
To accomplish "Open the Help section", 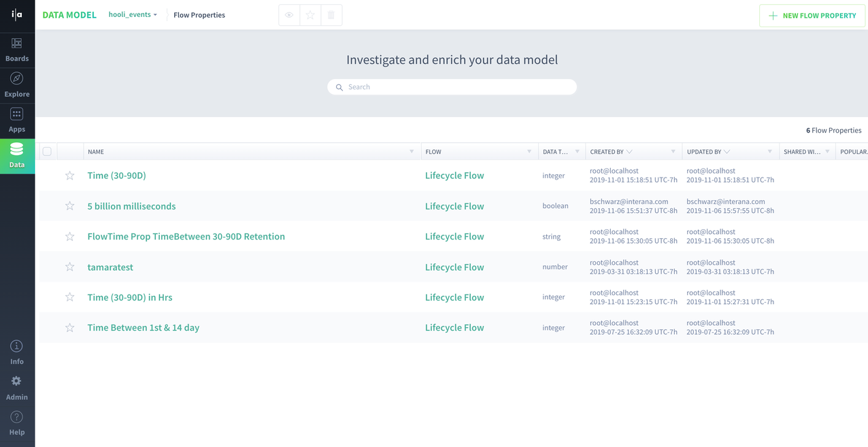I will tap(17, 424).
